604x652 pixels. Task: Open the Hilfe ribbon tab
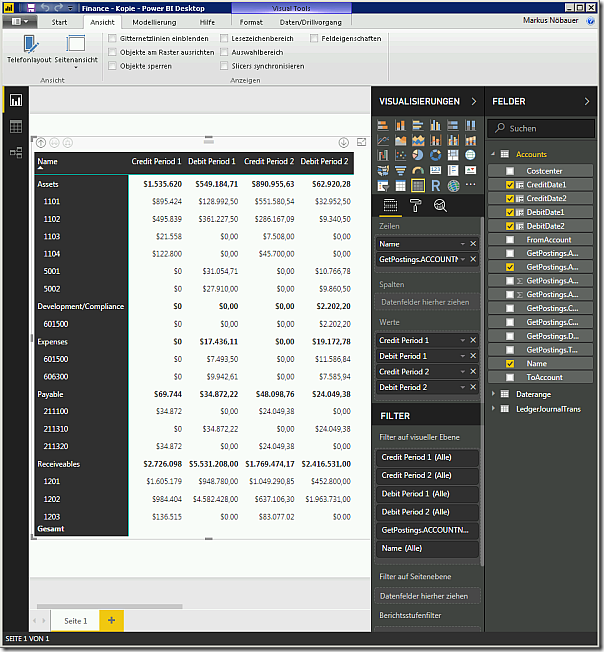(207, 22)
